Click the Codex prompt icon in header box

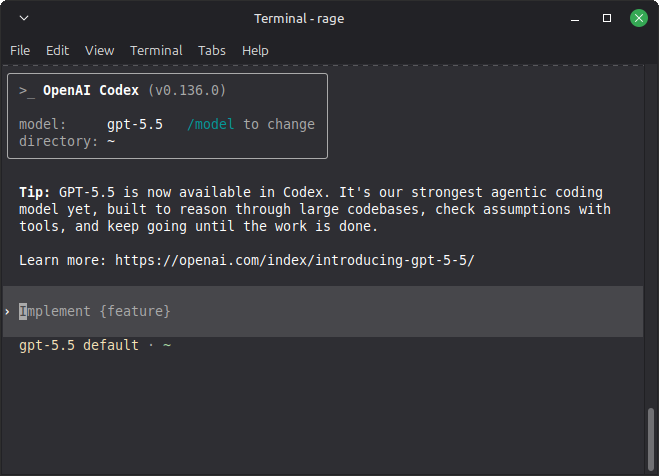coord(27,91)
